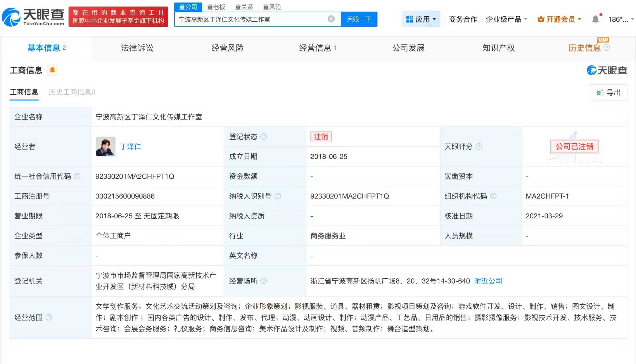
Task: Open the 应用 dropdown
Action: [421, 19]
